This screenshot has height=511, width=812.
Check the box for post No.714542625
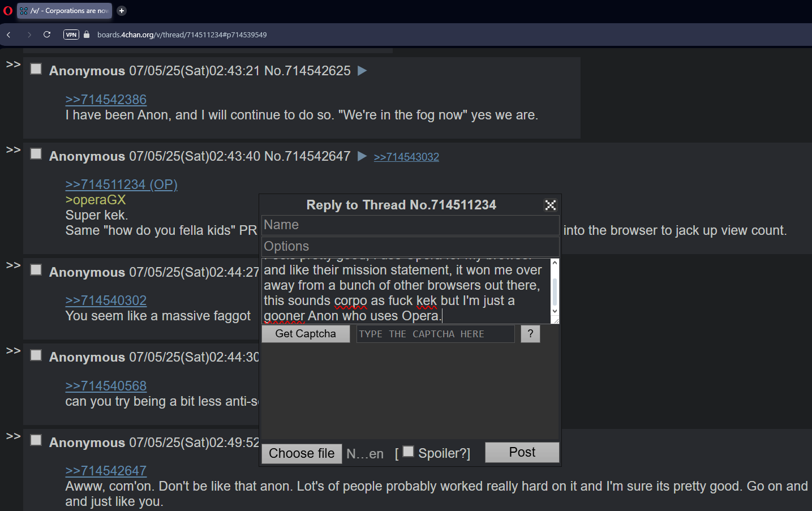click(x=36, y=69)
